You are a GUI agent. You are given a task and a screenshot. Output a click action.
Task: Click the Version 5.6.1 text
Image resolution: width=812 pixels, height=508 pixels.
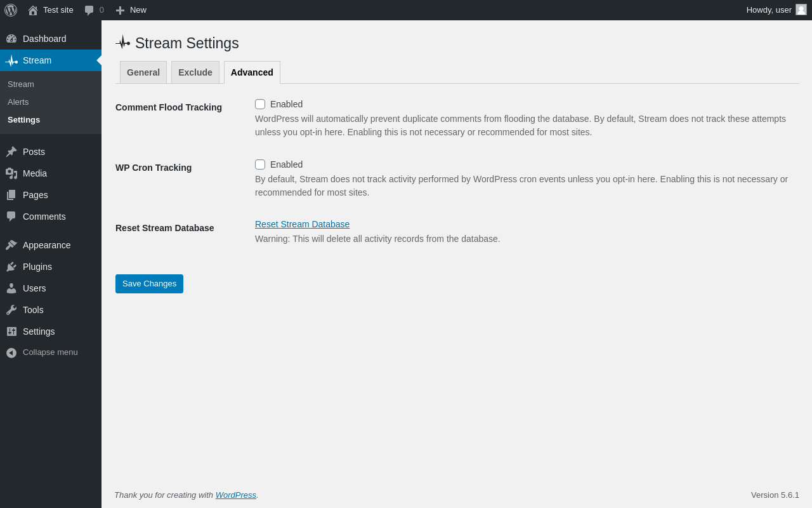click(775, 495)
